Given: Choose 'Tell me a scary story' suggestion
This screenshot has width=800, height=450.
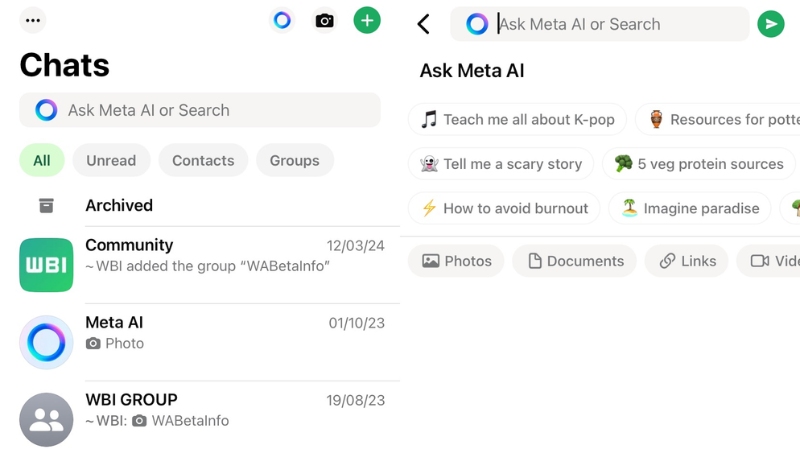Looking at the screenshot, I should pyautogui.click(x=501, y=164).
